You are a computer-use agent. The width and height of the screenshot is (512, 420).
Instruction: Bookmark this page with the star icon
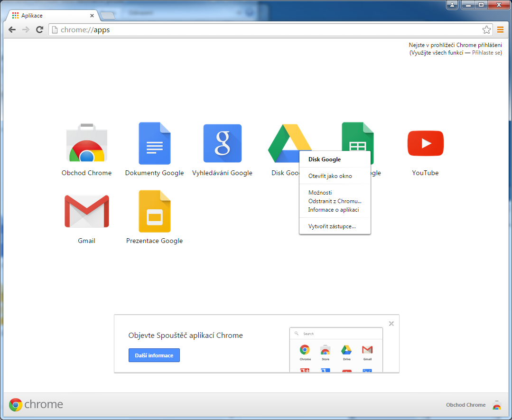click(486, 30)
